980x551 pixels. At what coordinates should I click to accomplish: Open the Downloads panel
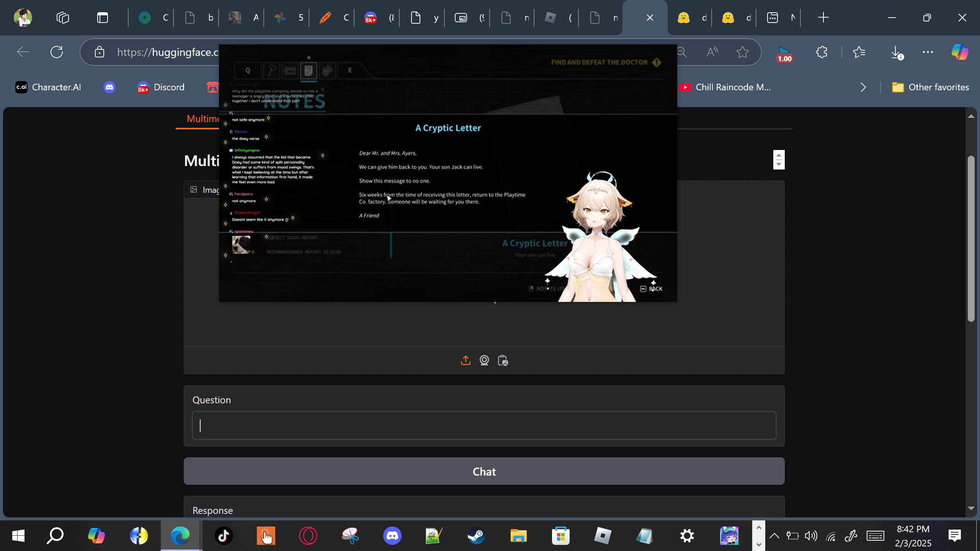tap(897, 52)
